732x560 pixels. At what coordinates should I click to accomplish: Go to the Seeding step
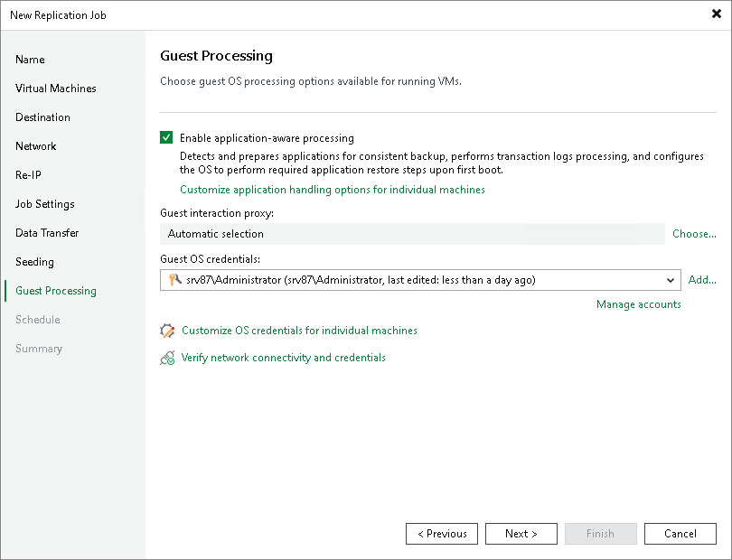coord(34,262)
